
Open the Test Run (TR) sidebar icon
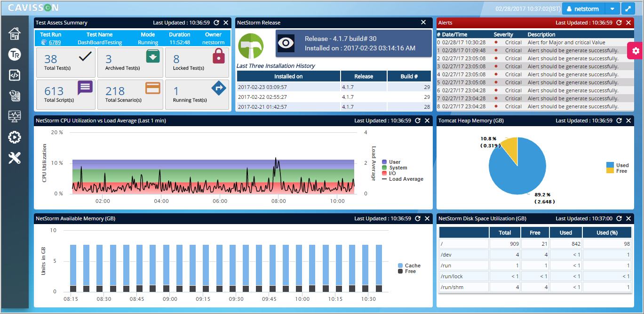pos(15,55)
